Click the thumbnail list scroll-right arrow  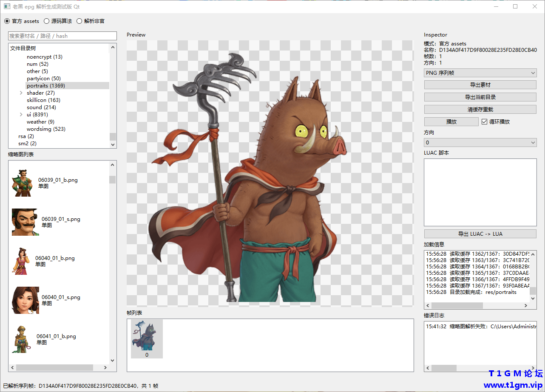point(106,368)
